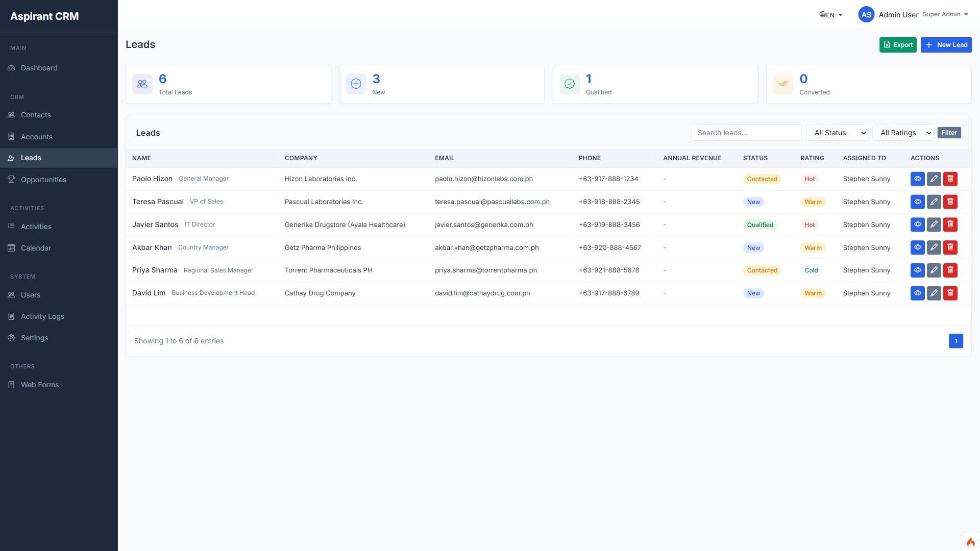Click the flame debug icon at bottom right
This screenshot has width=980, height=551.
970,542
